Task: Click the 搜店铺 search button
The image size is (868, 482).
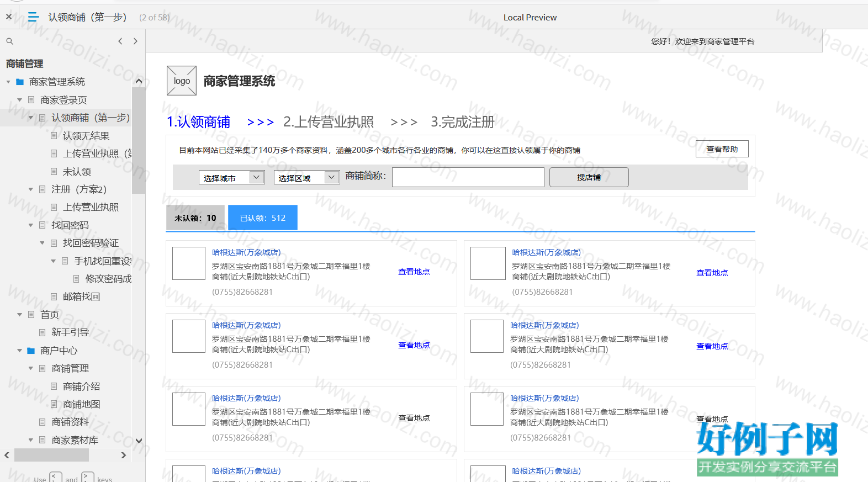Action: (589, 177)
